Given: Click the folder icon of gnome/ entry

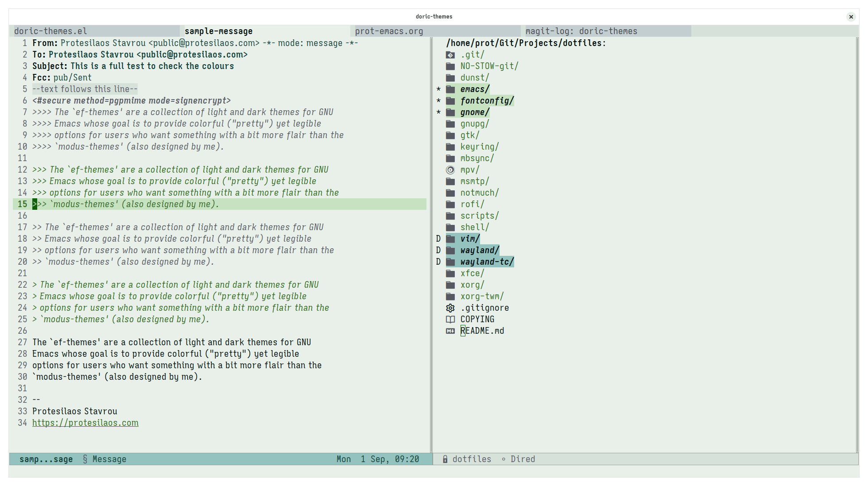Looking at the screenshot, I should tap(450, 112).
